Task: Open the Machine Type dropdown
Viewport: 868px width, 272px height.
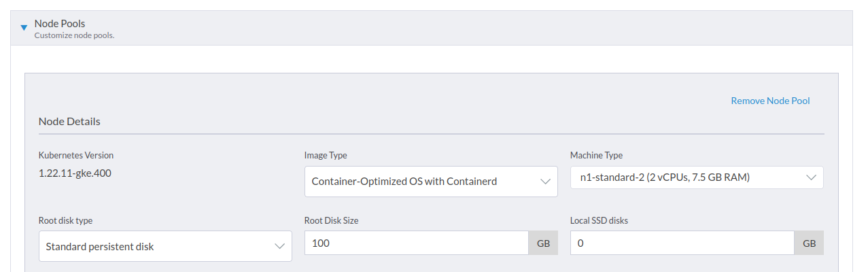Action: click(687, 177)
